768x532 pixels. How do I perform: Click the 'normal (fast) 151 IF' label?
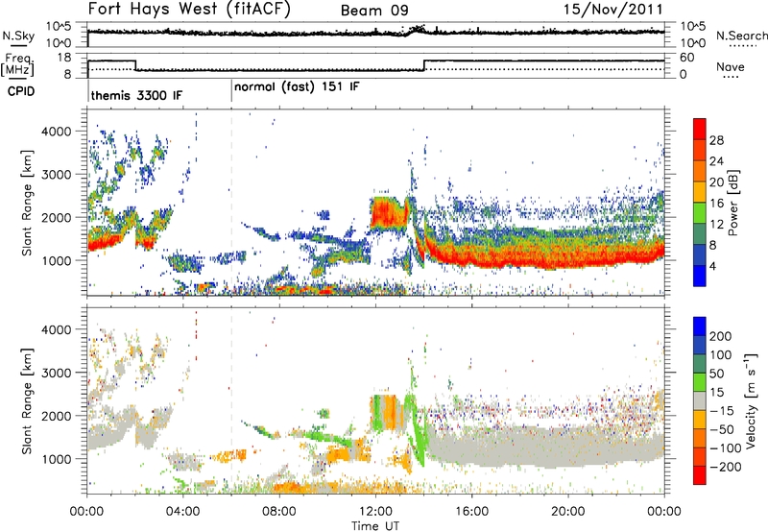pyautogui.click(x=297, y=87)
